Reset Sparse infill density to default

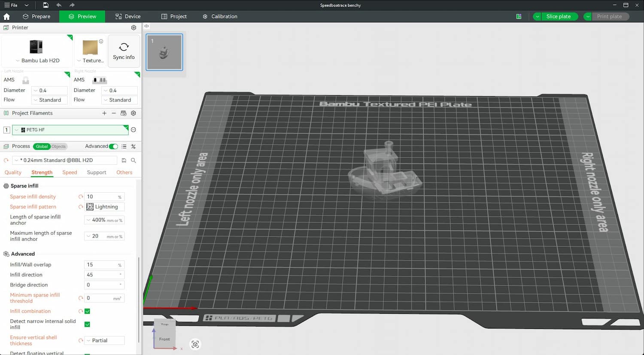(81, 197)
